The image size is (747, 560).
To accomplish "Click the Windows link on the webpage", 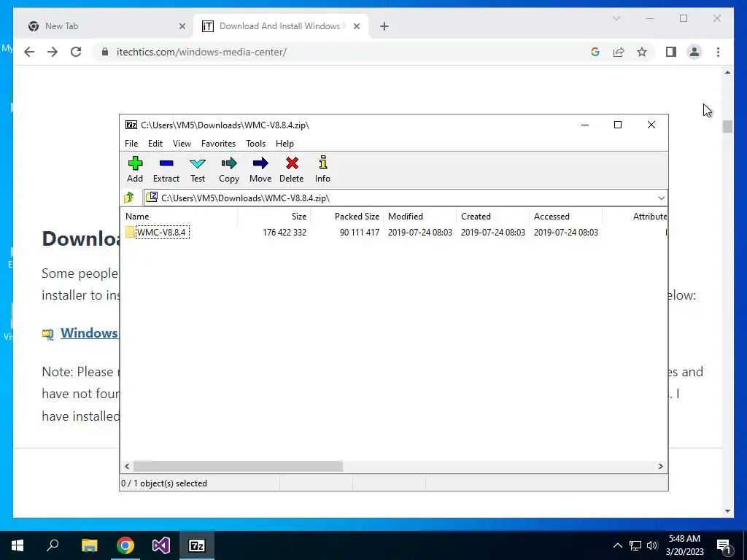I will pyautogui.click(x=89, y=332).
